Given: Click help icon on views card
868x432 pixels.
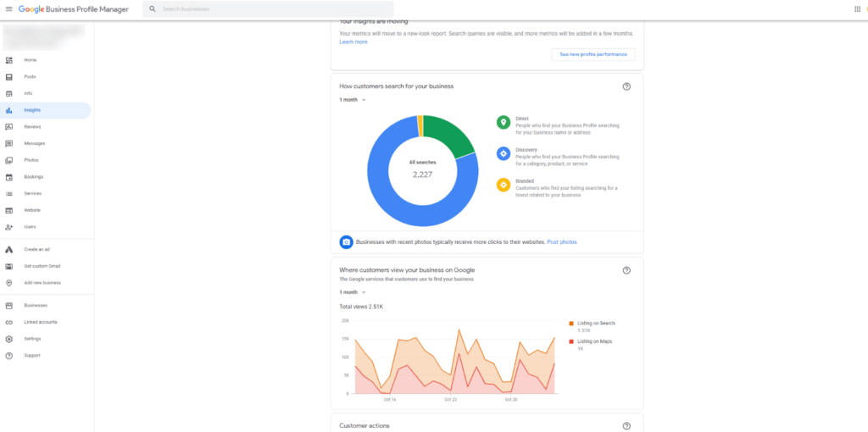Looking at the screenshot, I should click(x=626, y=270).
